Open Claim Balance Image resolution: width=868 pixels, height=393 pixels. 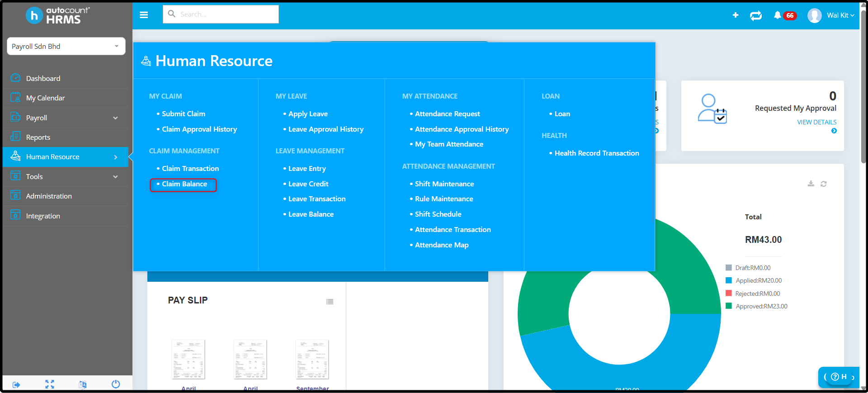pyautogui.click(x=184, y=184)
